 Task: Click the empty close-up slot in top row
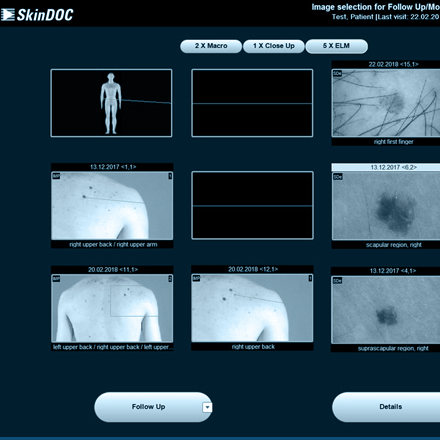[x=252, y=103]
